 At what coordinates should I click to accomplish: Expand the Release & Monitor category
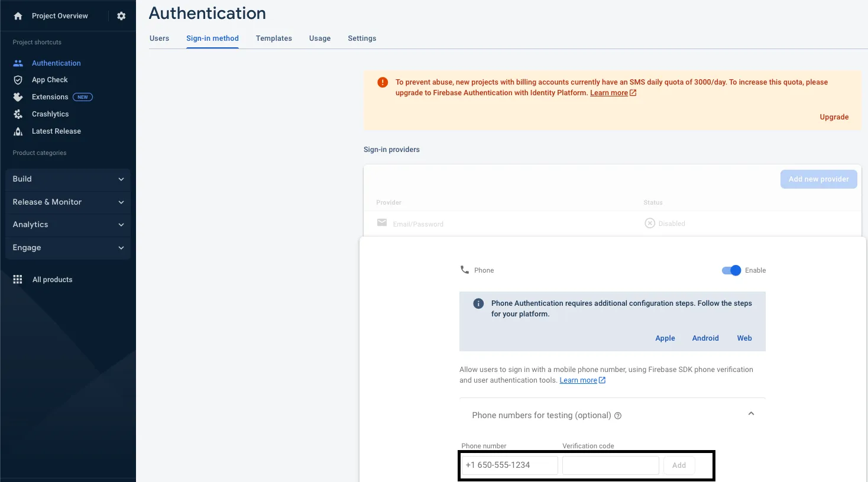pyautogui.click(x=68, y=202)
